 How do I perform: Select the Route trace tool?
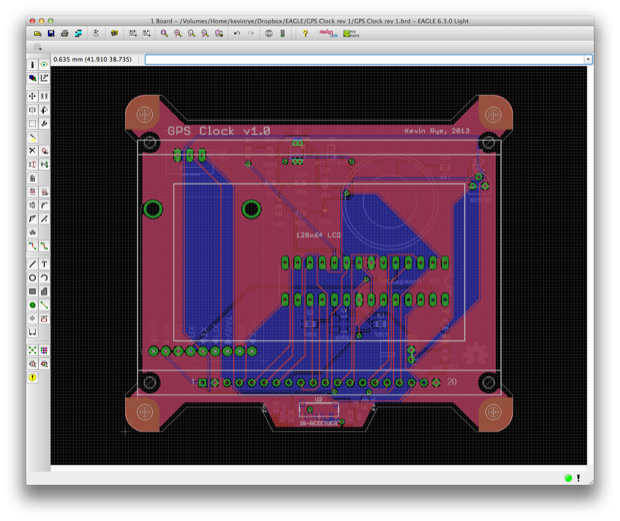point(32,246)
